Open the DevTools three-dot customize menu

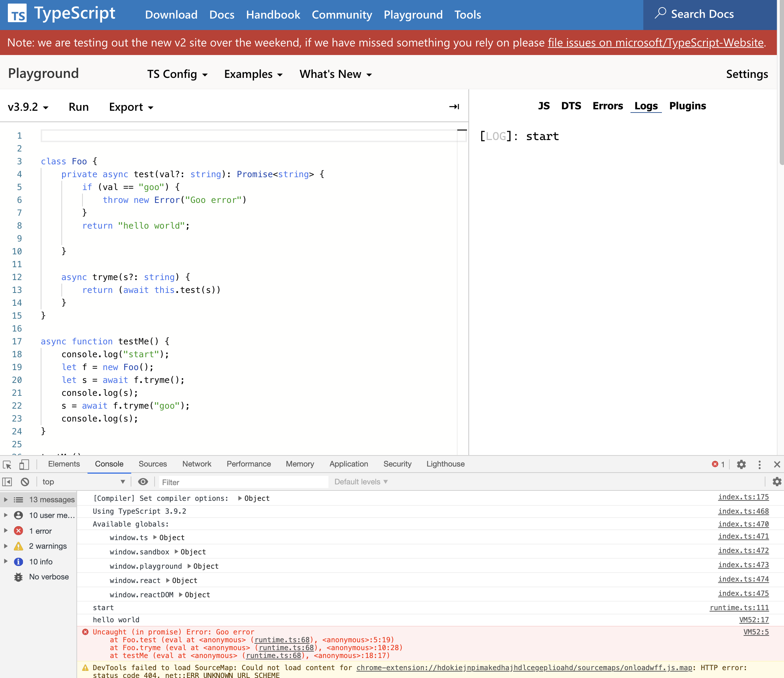click(759, 464)
